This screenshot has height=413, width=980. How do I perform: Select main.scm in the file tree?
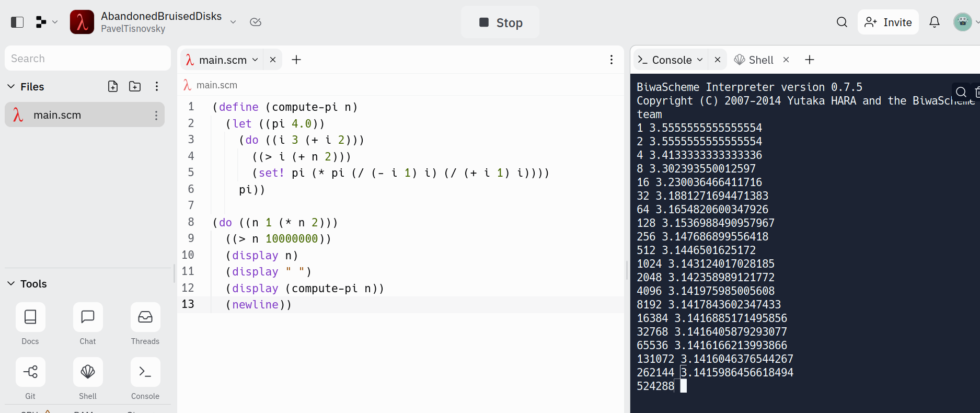[85, 115]
